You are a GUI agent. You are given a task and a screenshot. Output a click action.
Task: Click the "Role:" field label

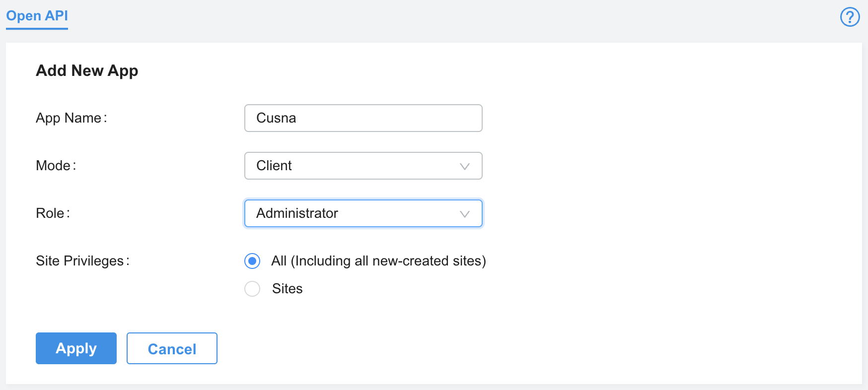pos(53,213)
